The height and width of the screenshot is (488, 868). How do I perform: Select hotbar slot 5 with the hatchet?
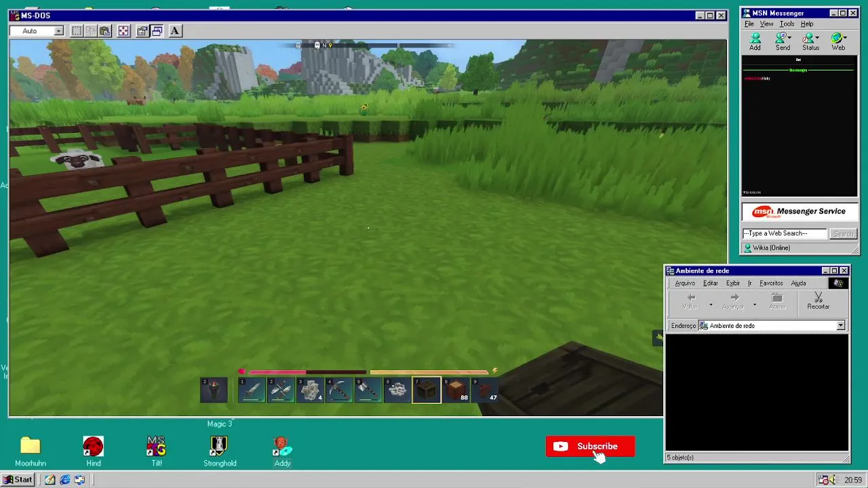tap(368, 390)
